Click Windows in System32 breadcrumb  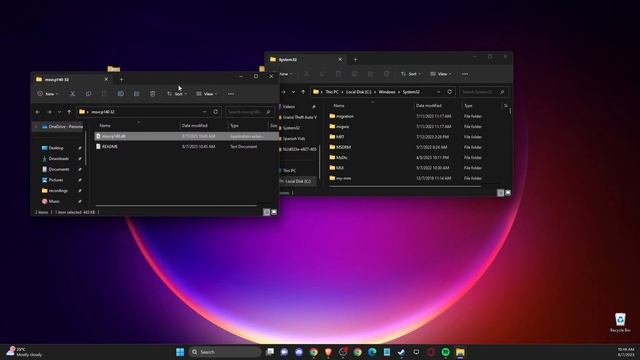[x=387, y=92]
